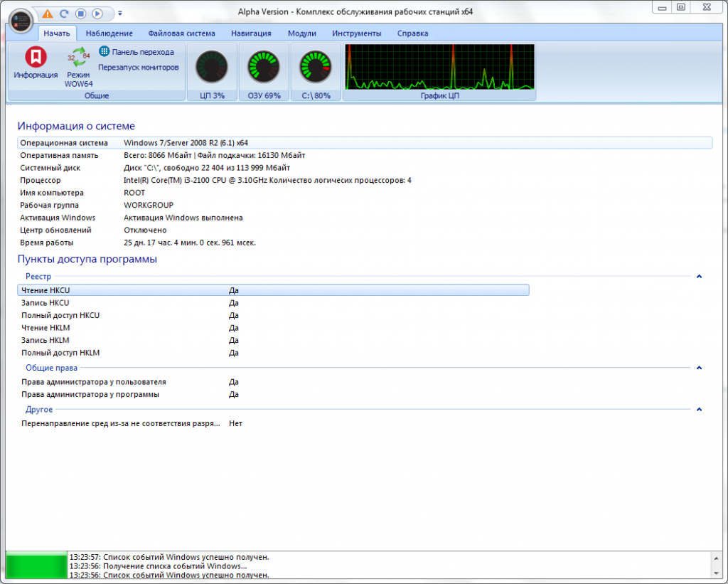Click the orange warning triangle icon
Viewport: 728px width, 584px height.
coord(47,14)
